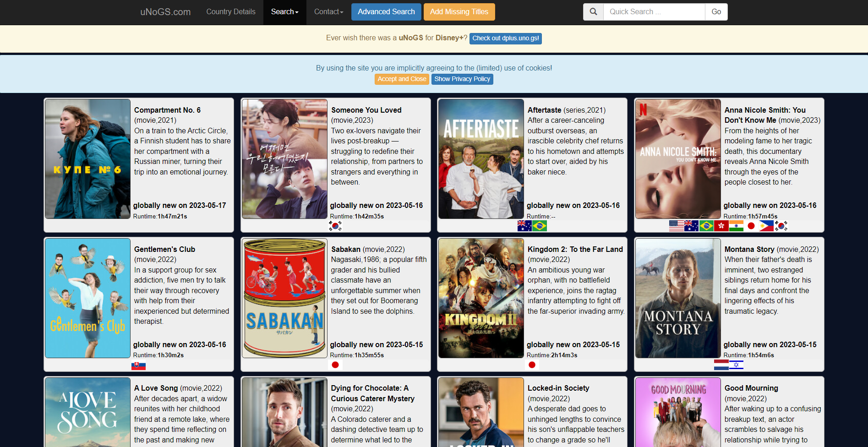Accept and close cookie notice
Viewport: 868px width, 447px height.
coord(402,79)
